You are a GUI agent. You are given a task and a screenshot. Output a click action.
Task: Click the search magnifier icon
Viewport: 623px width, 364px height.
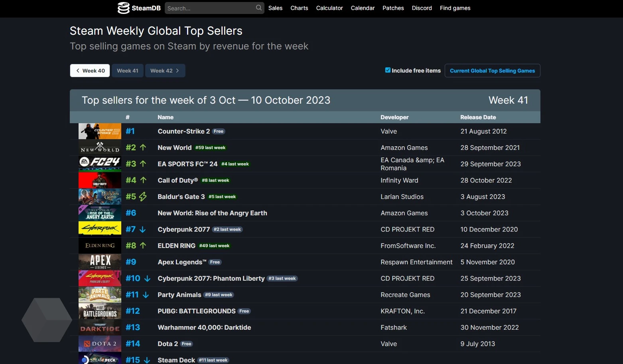tap(258, 8)
